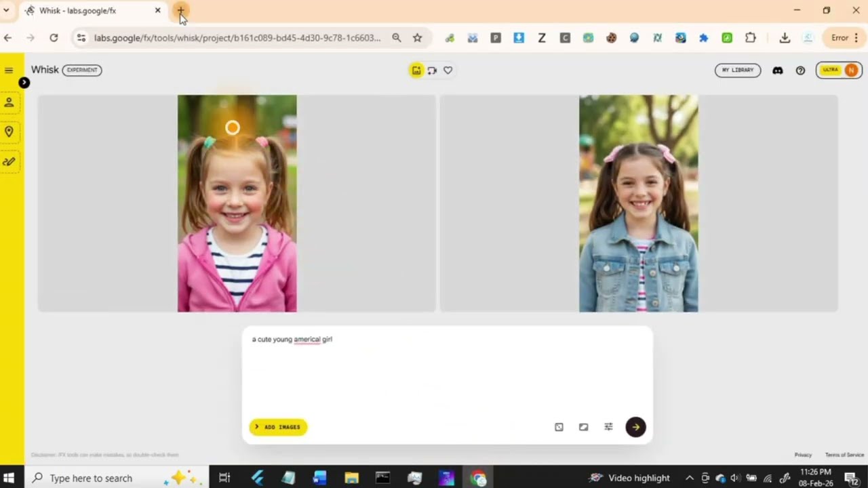Click the cookie extension icon
The height and width of the screenshot is (488, 868).
pyautogui.click(x=611, y=38)
